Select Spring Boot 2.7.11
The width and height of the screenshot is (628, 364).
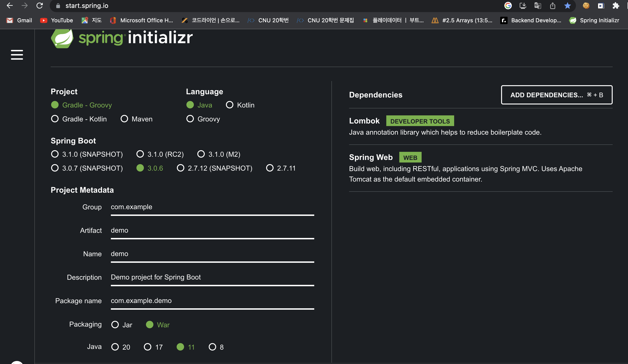(x=270, y=168)
